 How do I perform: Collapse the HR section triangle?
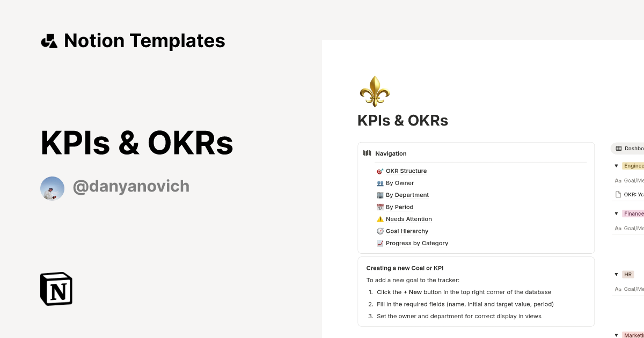[x=616, y=274]
